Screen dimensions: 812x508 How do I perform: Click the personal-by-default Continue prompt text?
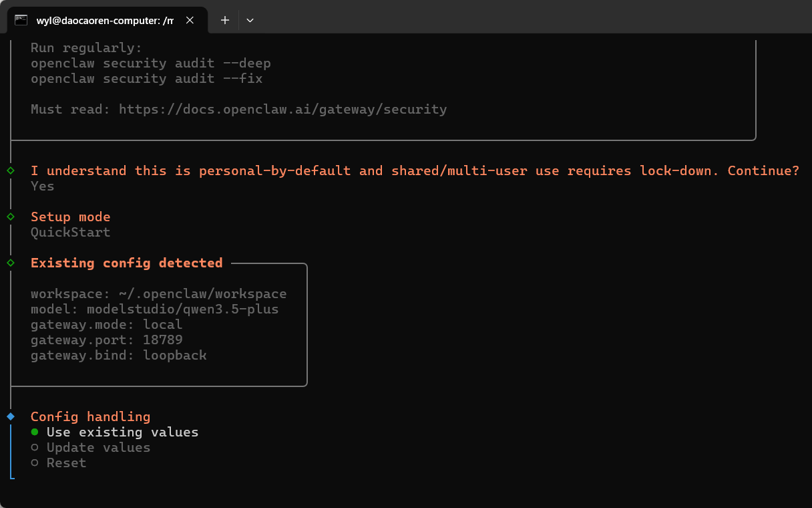415,171
